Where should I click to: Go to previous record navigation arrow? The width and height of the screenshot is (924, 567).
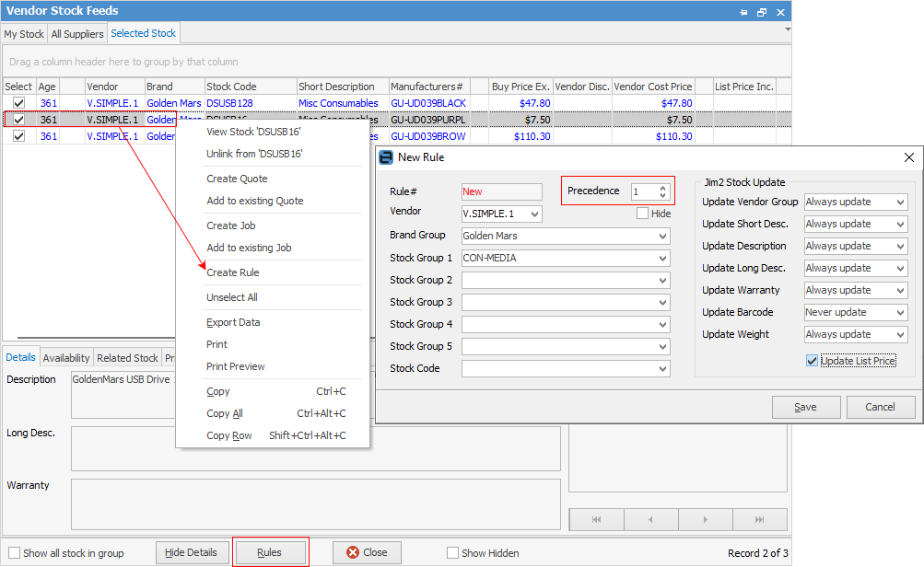click(650, 520)
